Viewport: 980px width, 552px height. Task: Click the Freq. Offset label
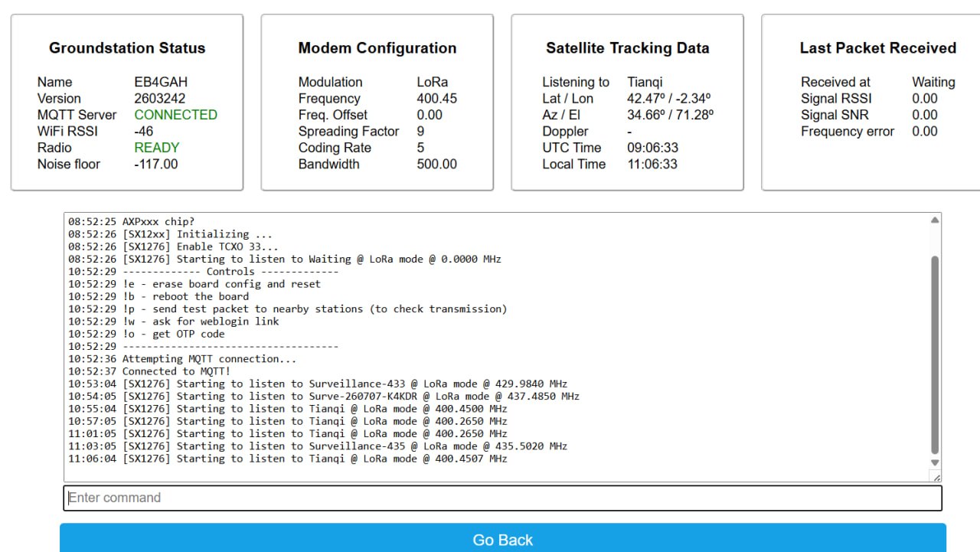[333, 115]
